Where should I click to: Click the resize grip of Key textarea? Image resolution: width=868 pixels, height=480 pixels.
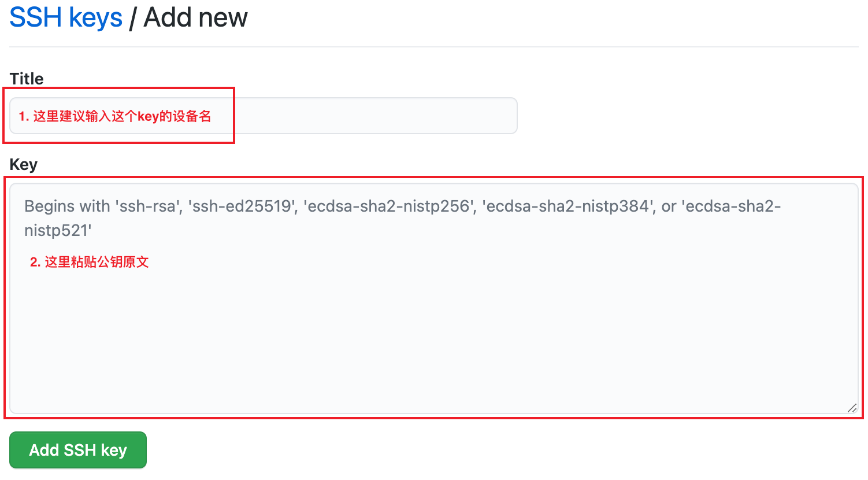pos(852,408)
